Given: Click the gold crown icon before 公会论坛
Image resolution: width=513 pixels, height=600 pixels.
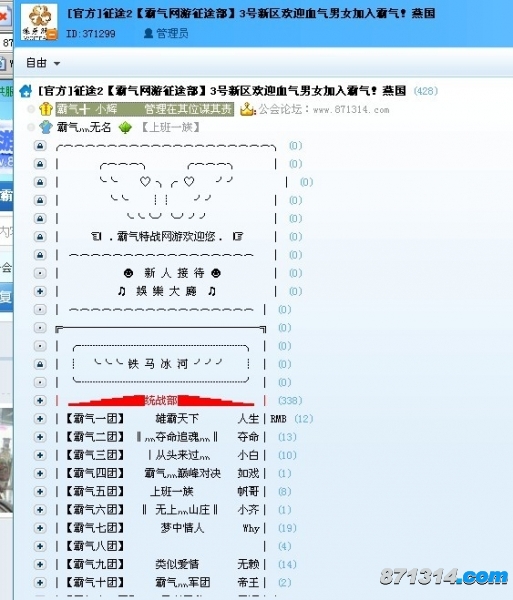Looking at the screenshot, I should tap(248, 109).
